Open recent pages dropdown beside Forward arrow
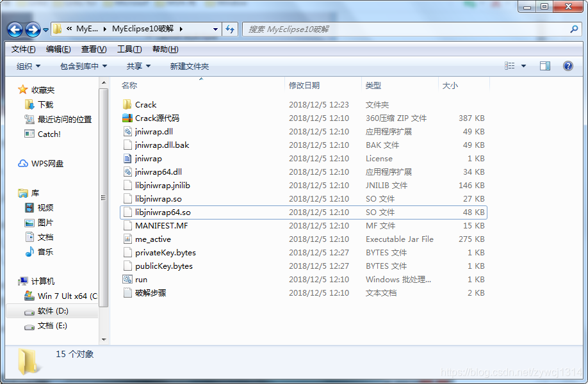The image size is (588, 384). 45,29
